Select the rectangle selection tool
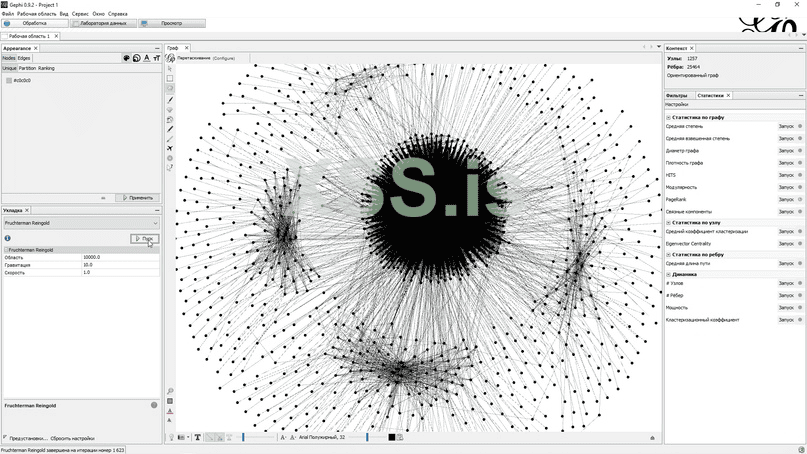Screen dimensions: 807x454 [170, 78]
